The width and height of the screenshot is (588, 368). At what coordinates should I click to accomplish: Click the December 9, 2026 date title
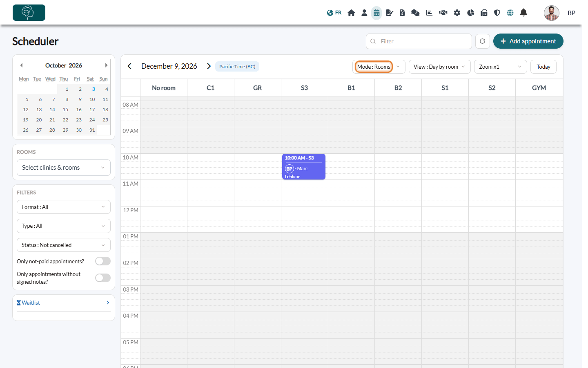169,66
